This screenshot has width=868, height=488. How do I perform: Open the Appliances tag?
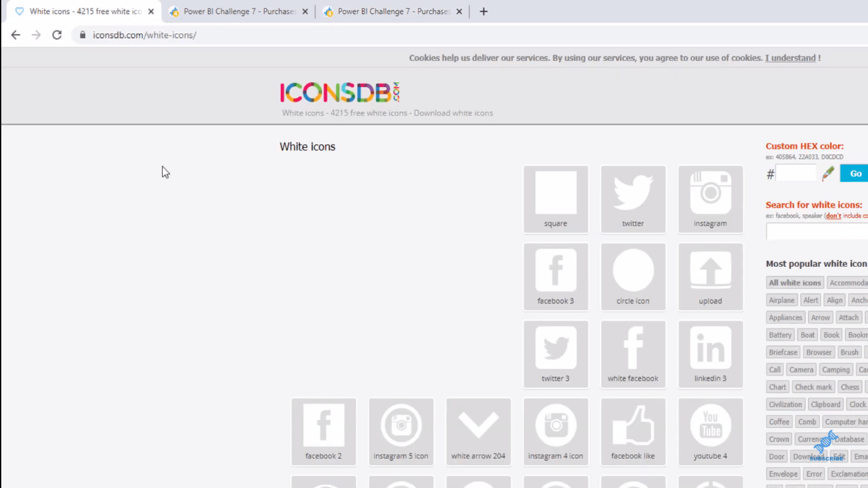pos(786,318)
